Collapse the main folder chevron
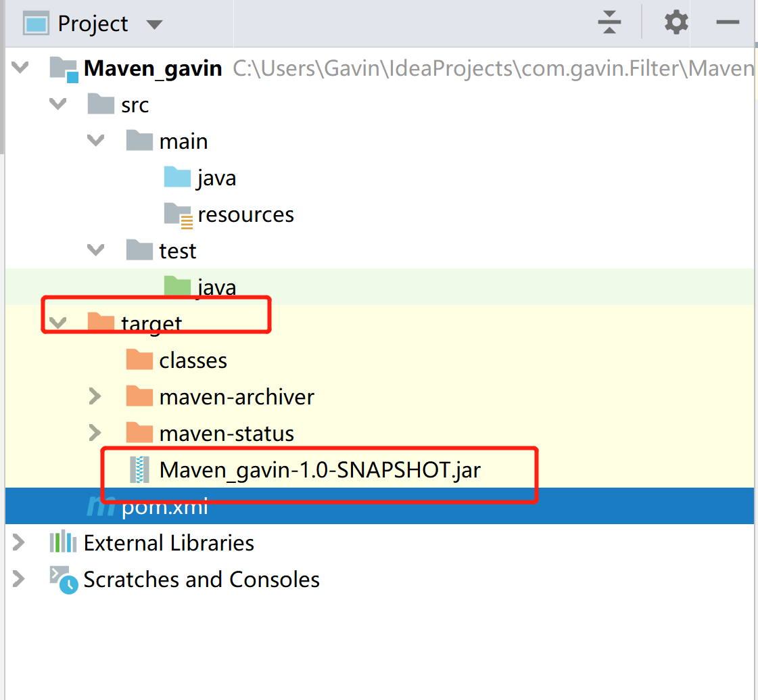 pos(96,140)
